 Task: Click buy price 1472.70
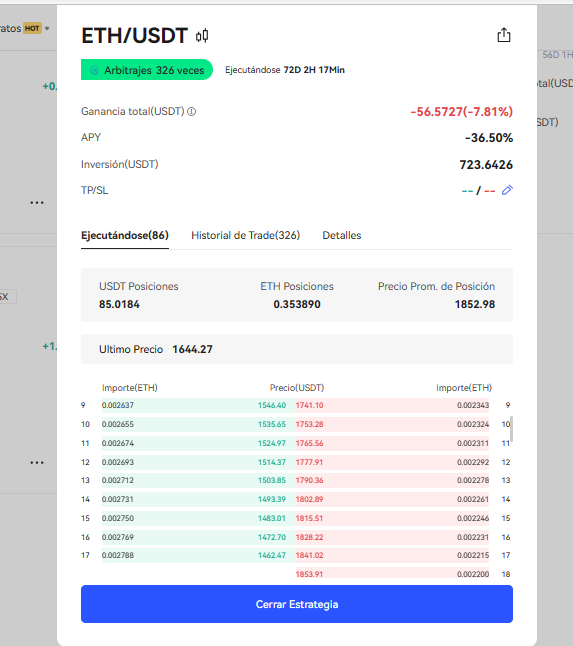pos(271,537)
